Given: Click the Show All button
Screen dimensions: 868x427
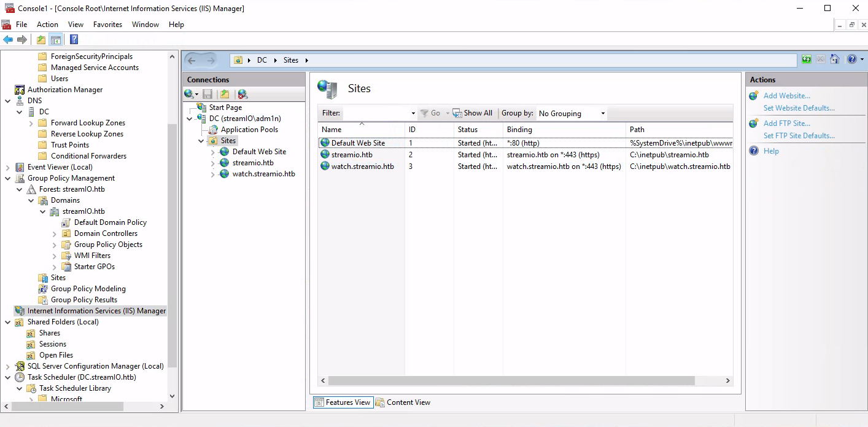Looking at the screenshot, I should (473, 113).
